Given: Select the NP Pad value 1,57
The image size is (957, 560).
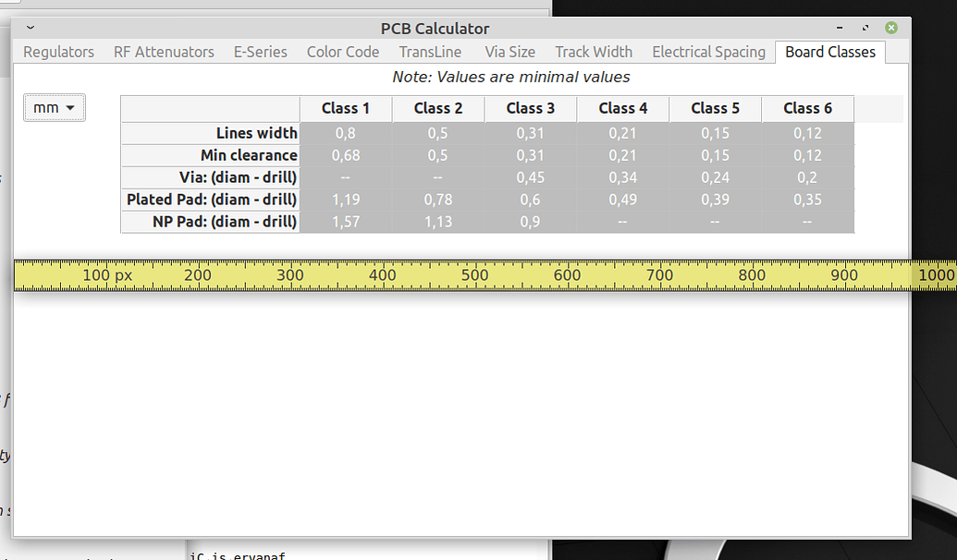Looking at the screenshot, I should pos(345,222).
